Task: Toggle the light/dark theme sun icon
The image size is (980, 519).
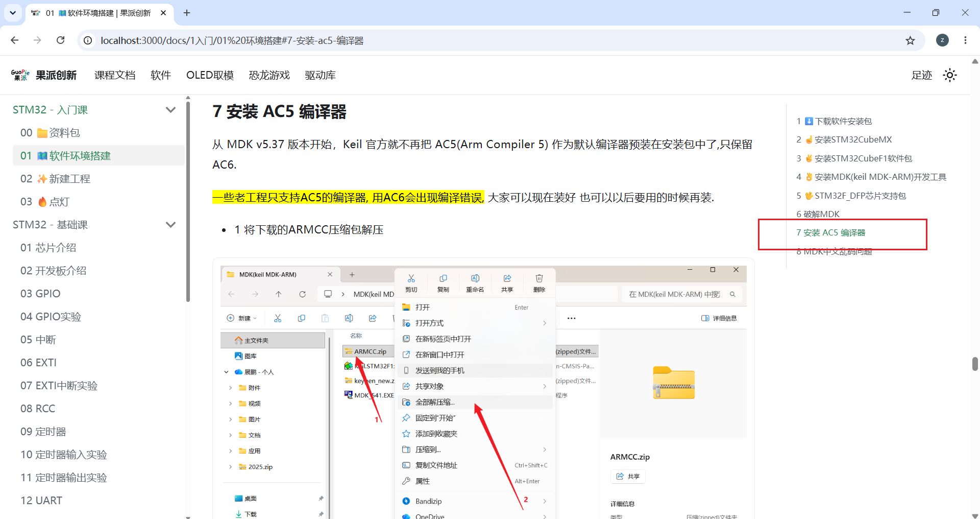Action: tap(950, 75)
